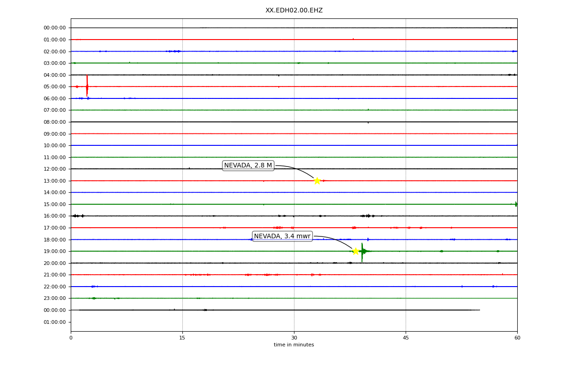The height and width of the screenshot is (368, 588).
Task: Click the 60 tick label on x-axis
Action: click(517, 338)
